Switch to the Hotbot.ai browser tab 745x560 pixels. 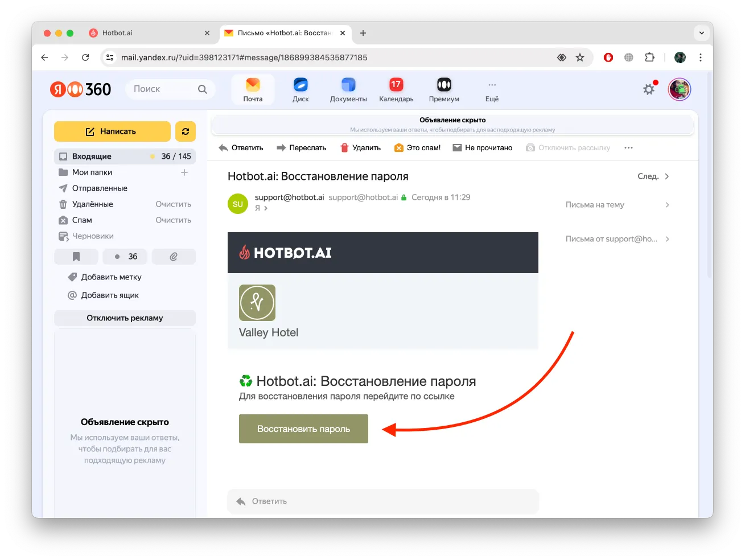click(x=149, y=33)
